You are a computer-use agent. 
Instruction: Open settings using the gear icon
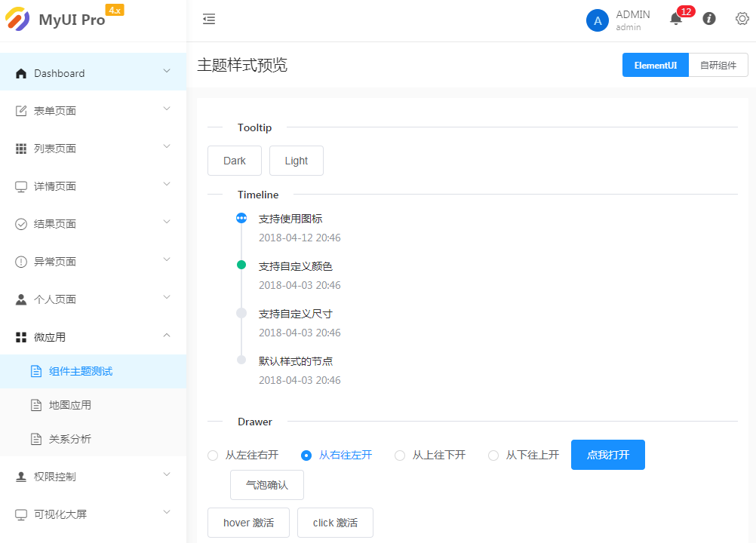[742, 19]
